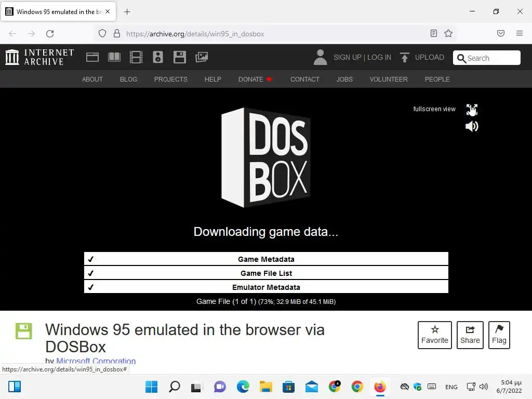
Task: Click the fullscreen view label
Action: 434,109
